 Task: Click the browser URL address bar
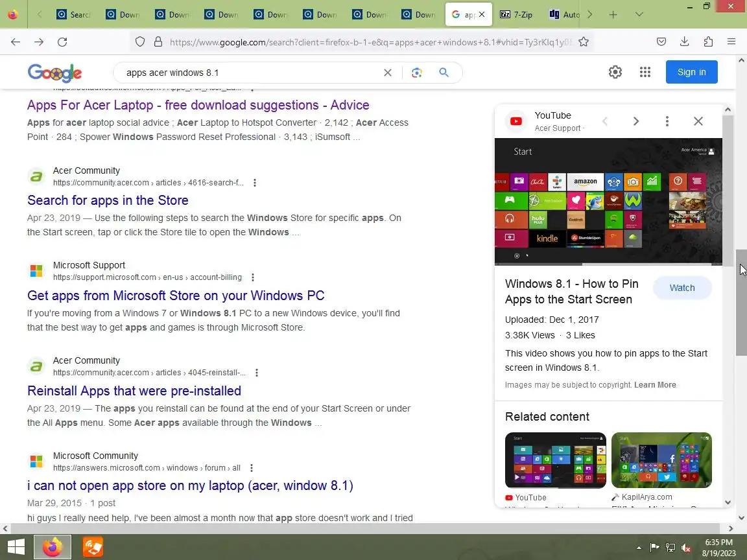pos(371,42)
